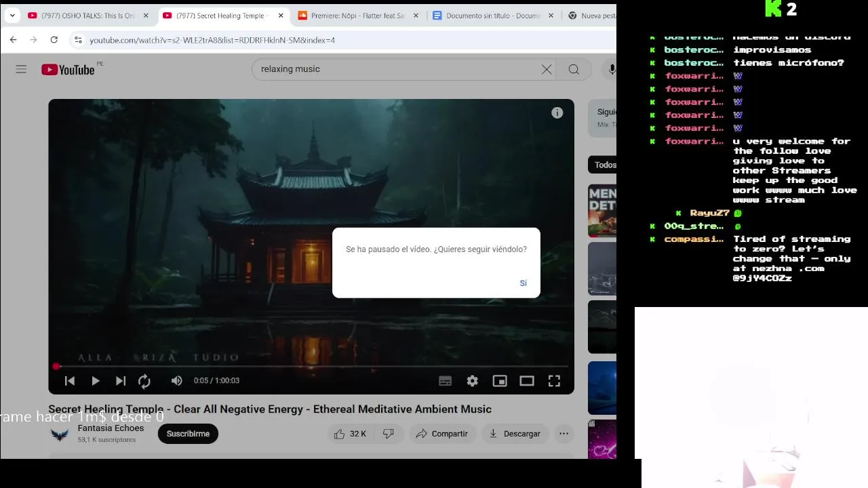Open the YouTube hamburger guide menu
This screenshot has width=868, height=488.
[x=21, y=69]
